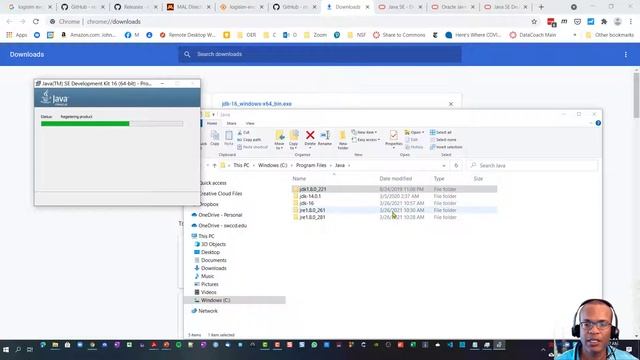640x360 pixels.
Task: Open the Windows Start menu
Action: [6, 349]
